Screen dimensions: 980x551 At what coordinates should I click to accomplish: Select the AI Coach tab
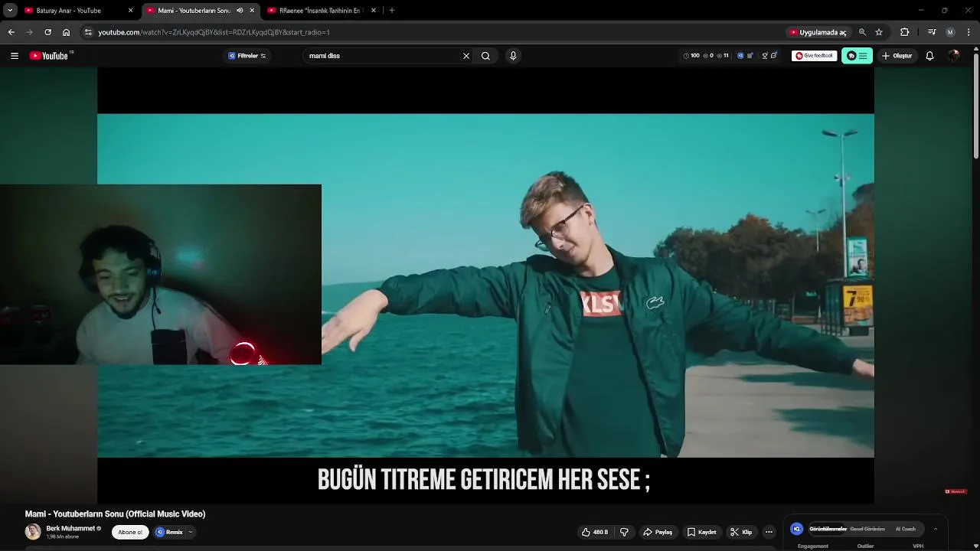tap(906, 529)
